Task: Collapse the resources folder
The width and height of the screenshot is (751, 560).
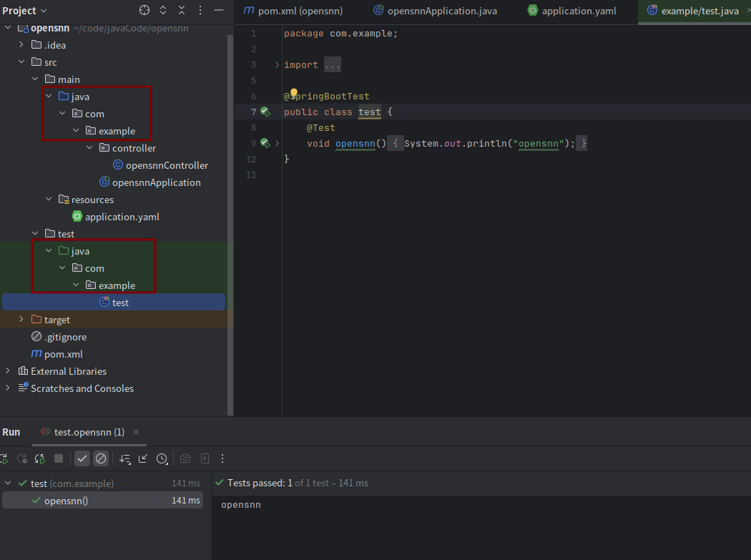Action: click(49, 199)
